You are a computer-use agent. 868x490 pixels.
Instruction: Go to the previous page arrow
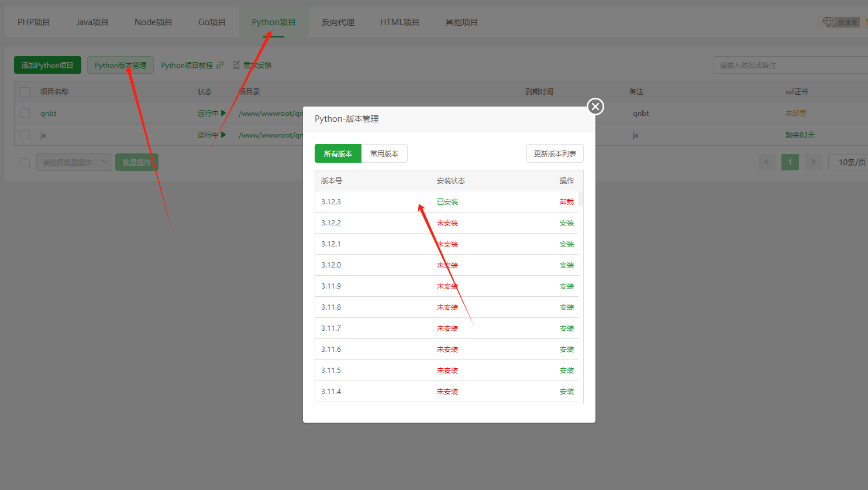tap(766, 162)
